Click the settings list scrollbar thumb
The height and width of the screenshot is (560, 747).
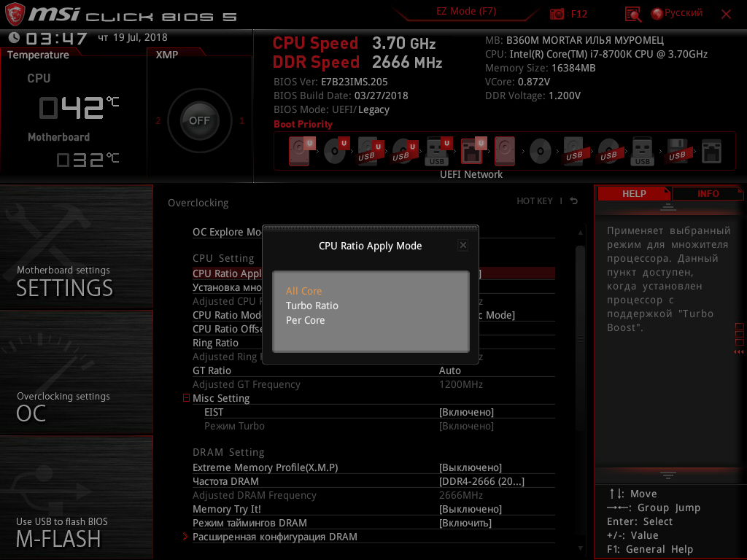580,338
